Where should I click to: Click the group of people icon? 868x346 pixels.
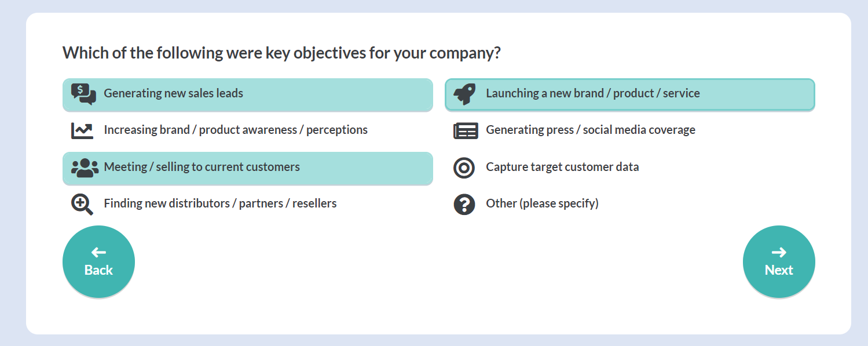pyautogui.click(x=85, y=167)
